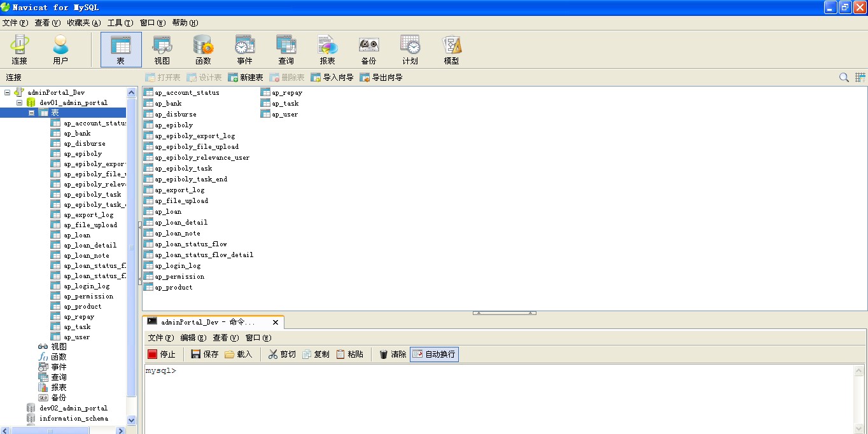Click console scrollbar up arrow
The width and height of the screenshot is (868, 434).
(860, 370)
